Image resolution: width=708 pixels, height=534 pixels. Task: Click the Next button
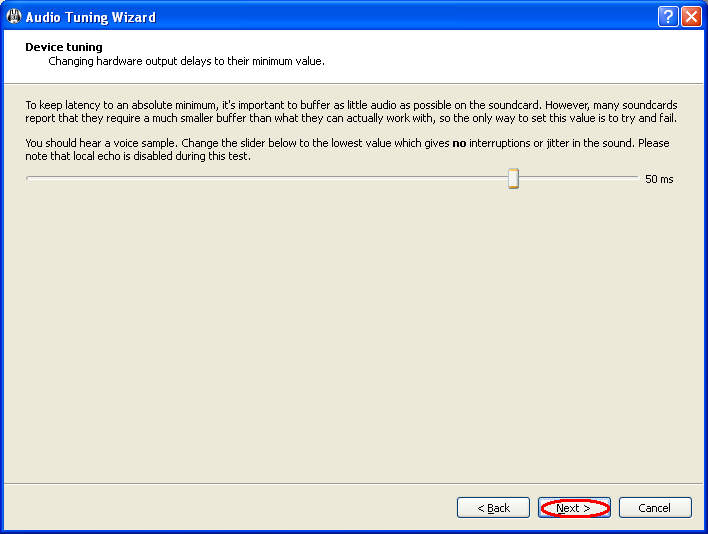coord(574,508)
